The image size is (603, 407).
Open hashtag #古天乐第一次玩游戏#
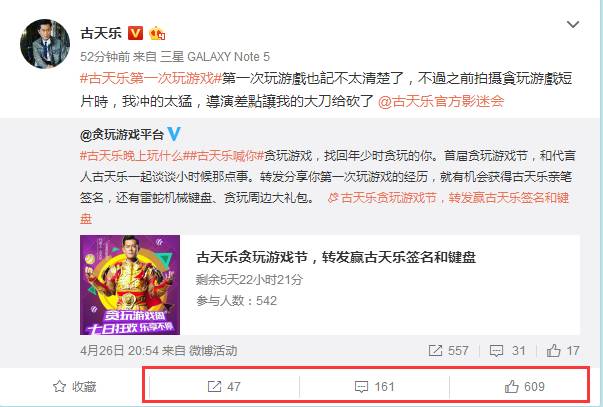pos(151,78)
